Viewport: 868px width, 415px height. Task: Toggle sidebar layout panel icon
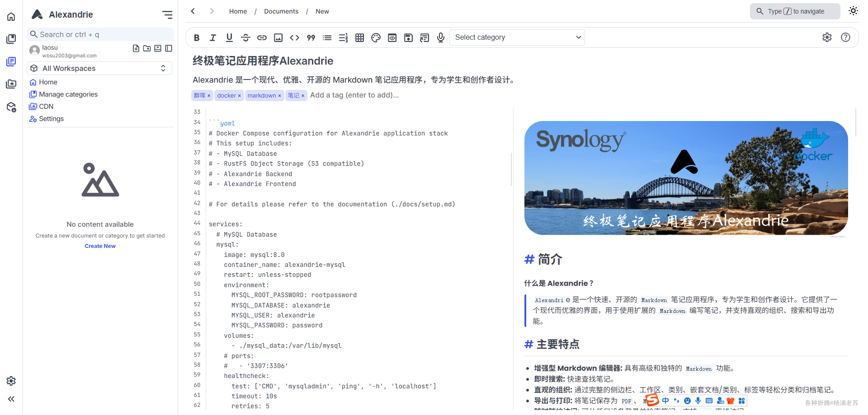pos(169,48)
